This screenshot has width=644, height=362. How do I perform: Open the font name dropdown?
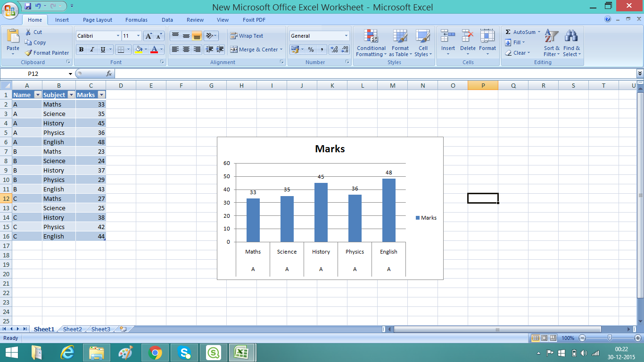118,36
